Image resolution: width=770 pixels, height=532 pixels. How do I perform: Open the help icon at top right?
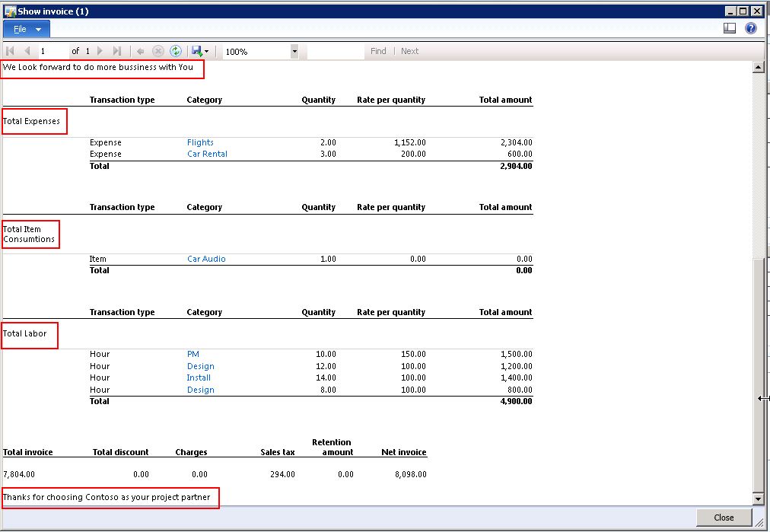(751, 28)
